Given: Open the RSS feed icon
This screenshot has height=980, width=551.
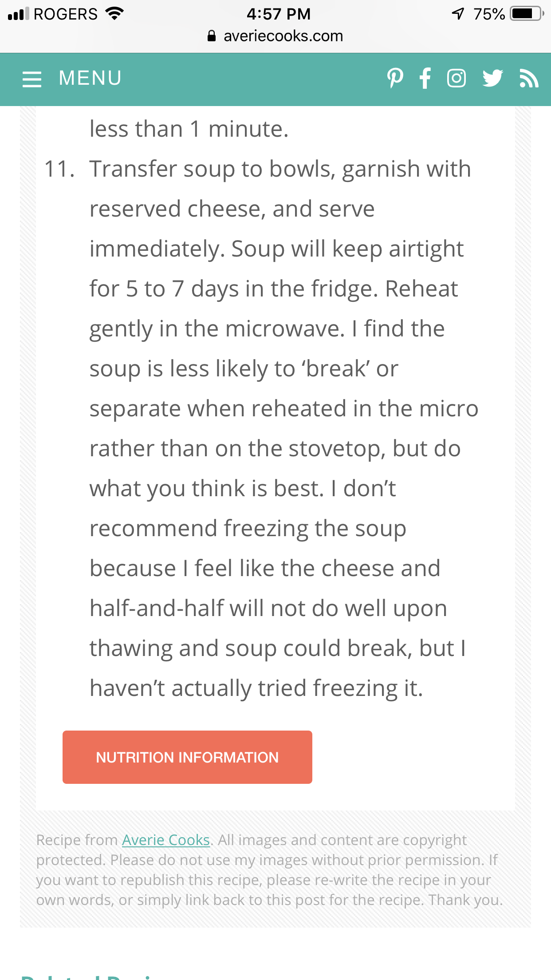Looking at the screenshot, I should tap(528, 79).
